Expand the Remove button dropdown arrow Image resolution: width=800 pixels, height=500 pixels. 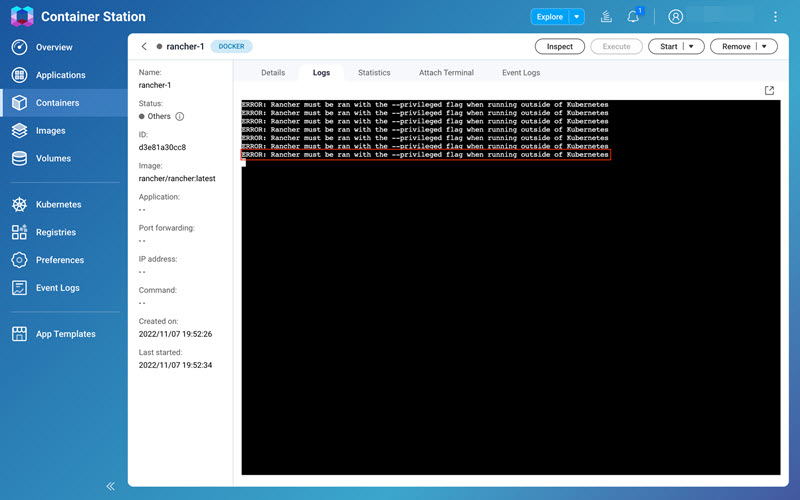764,46
